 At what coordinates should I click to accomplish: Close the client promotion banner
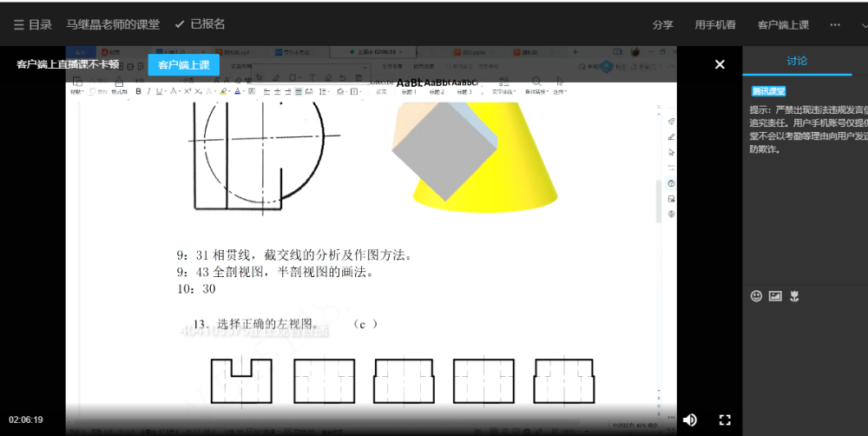click(x=720, y=64)
